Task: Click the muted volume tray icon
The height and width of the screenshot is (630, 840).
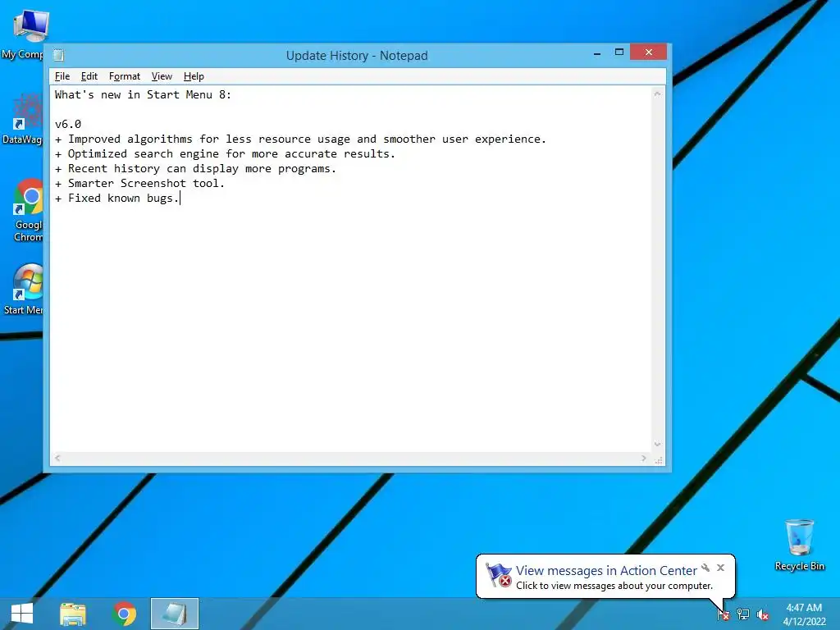Action: pos(763,614)
